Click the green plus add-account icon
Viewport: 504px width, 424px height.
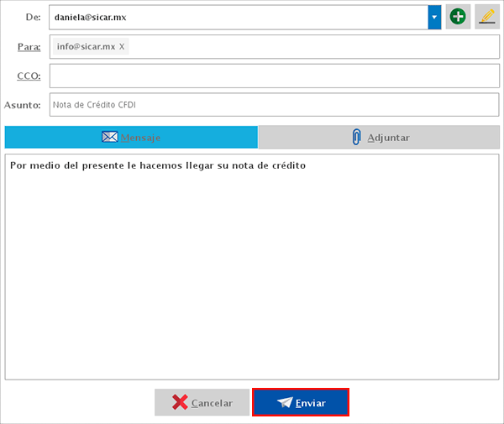(458, 17)
